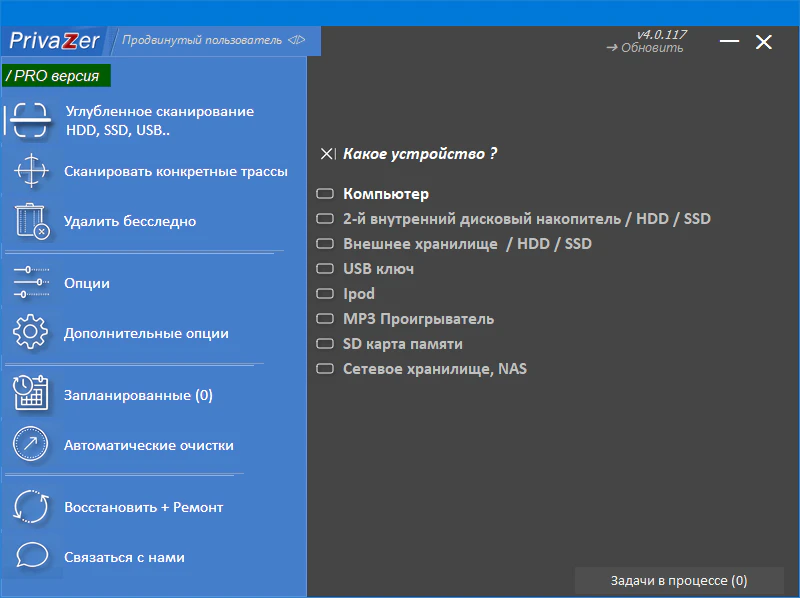Click the Задачи в процессе (0) button
Image resolution: width=800 pixels, height=598 pixels.
678,581
